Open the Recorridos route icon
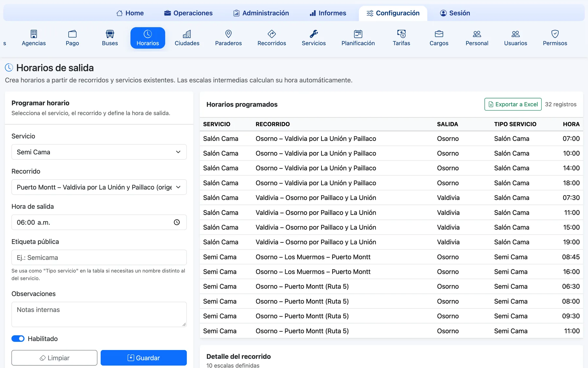The height and width of the screenshot is (368, 588). 272,34
